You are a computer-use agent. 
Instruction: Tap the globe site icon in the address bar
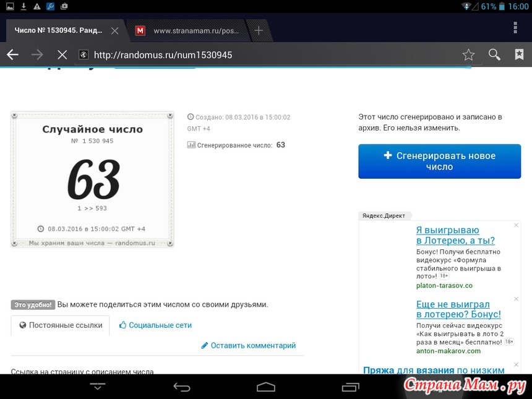coord(84,54)
